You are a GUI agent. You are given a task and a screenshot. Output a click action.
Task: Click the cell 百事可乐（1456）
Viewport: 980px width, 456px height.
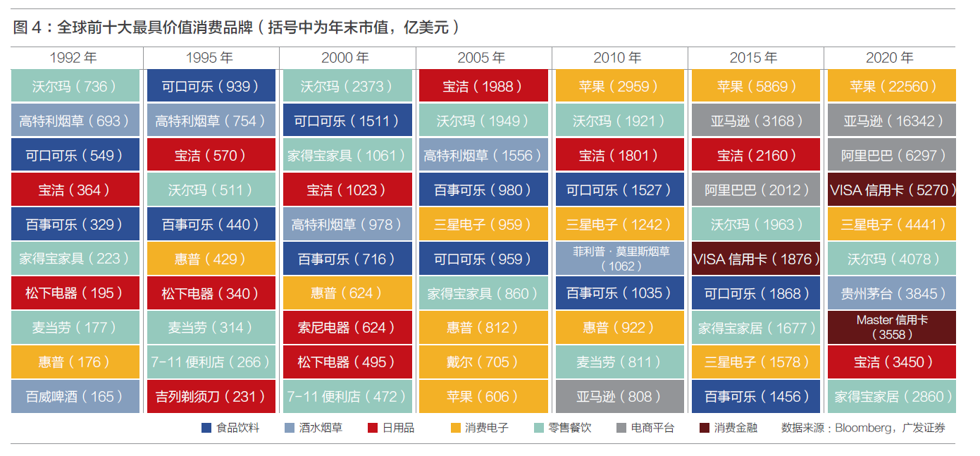pyautogui.click(x=756, y=397)
